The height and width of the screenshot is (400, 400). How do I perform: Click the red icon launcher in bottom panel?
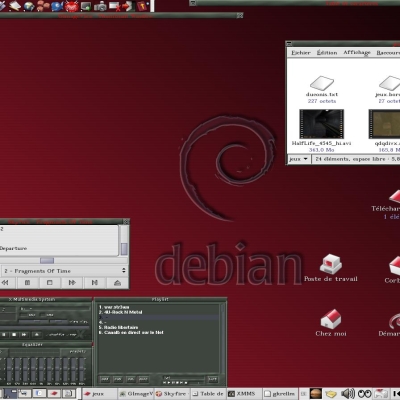(54, 394)
